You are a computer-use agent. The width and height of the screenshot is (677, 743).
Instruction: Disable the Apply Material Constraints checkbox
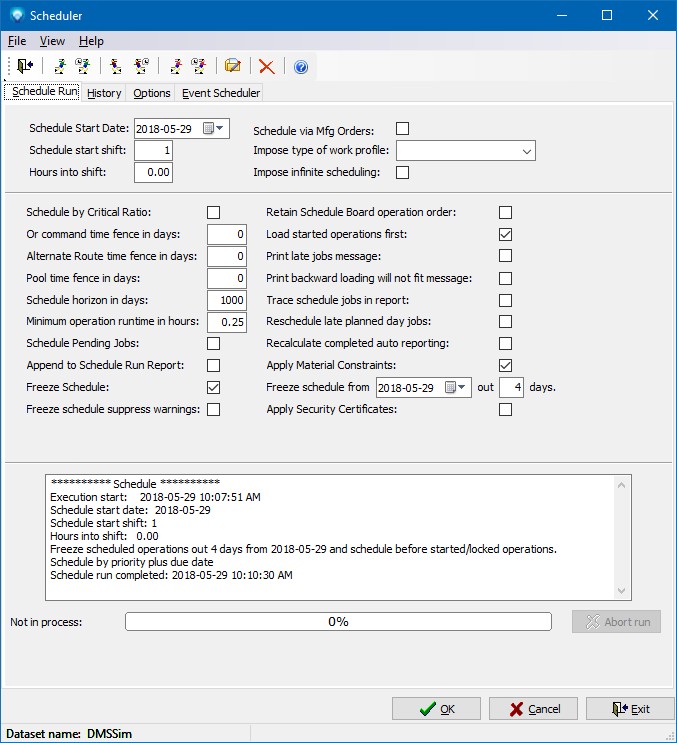click(x=505, y=365)
